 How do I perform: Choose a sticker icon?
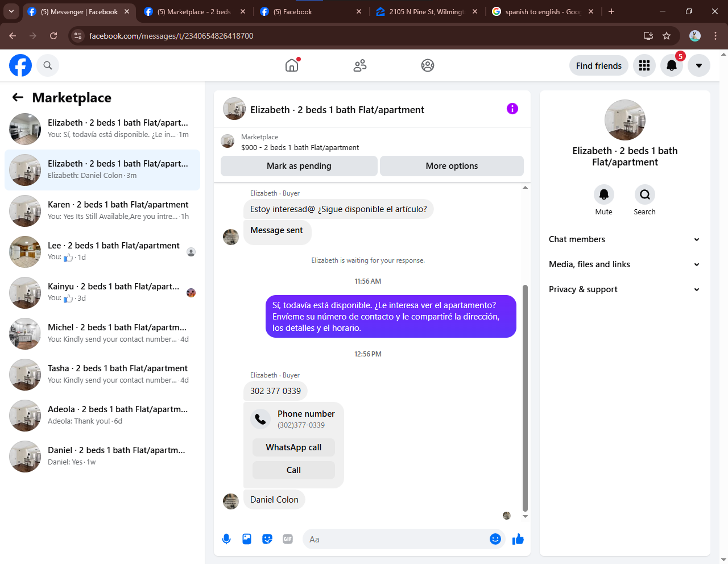[267, 539]
